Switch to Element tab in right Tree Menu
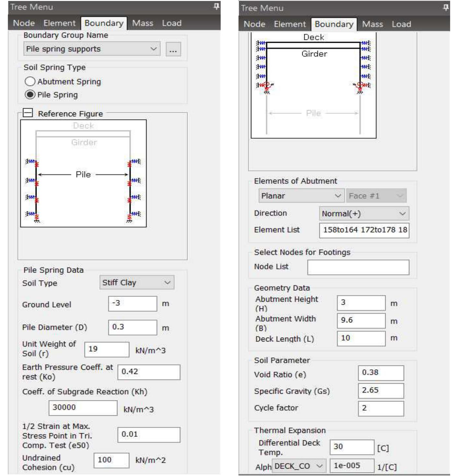This screenshot has width=453, height=476. (x=290, y=24)
